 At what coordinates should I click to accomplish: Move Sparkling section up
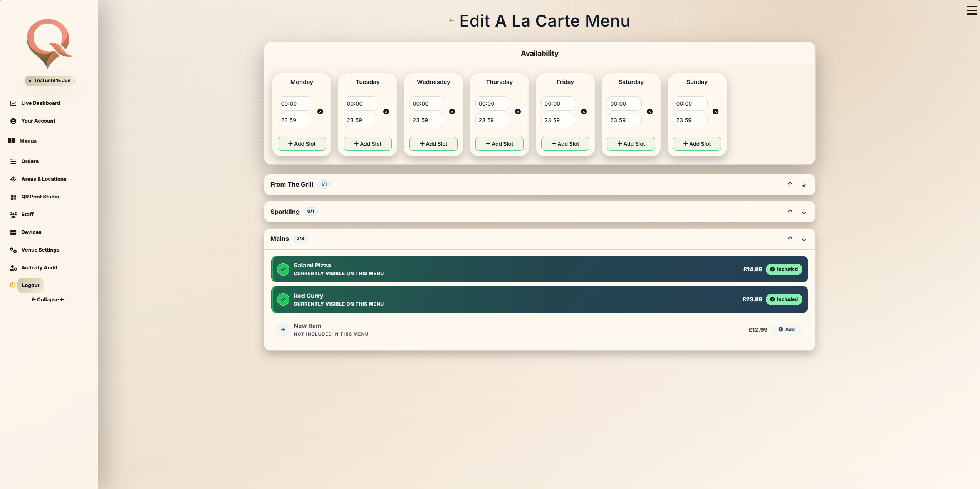coord(790,212)
